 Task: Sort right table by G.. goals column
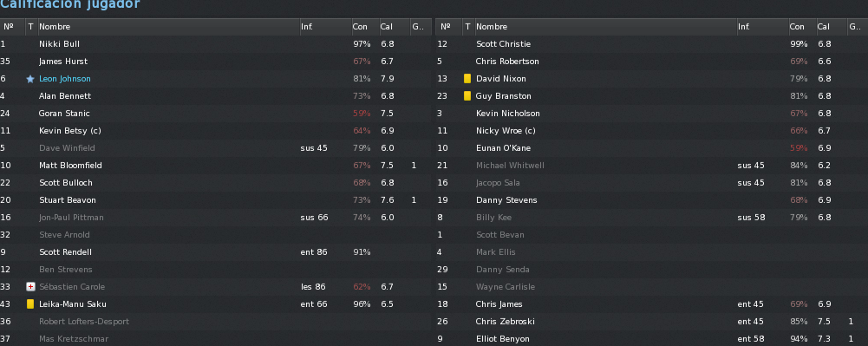pos(855,27)
